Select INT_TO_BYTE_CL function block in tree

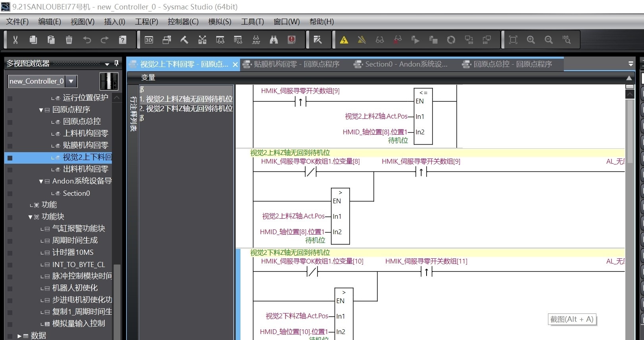(79, 264)
